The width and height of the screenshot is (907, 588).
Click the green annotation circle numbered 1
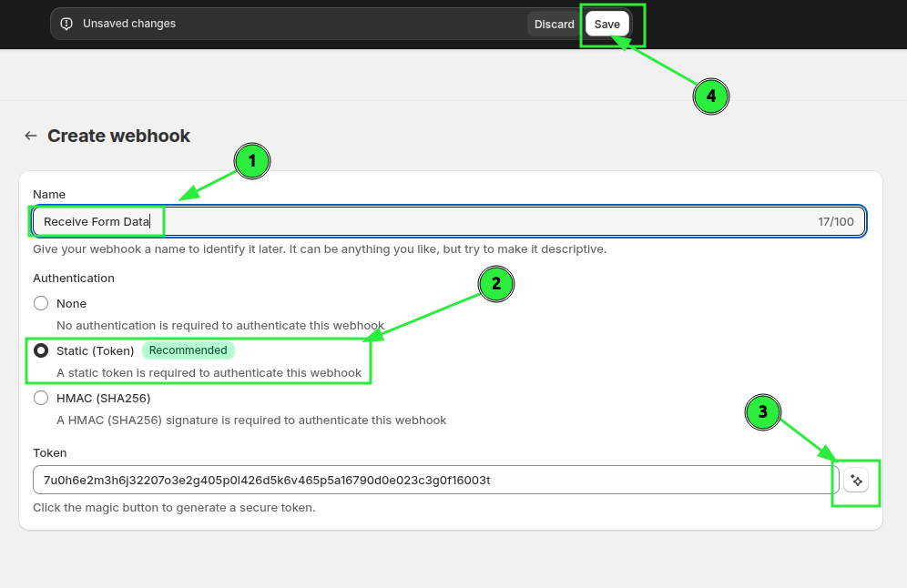pos(252,162)
